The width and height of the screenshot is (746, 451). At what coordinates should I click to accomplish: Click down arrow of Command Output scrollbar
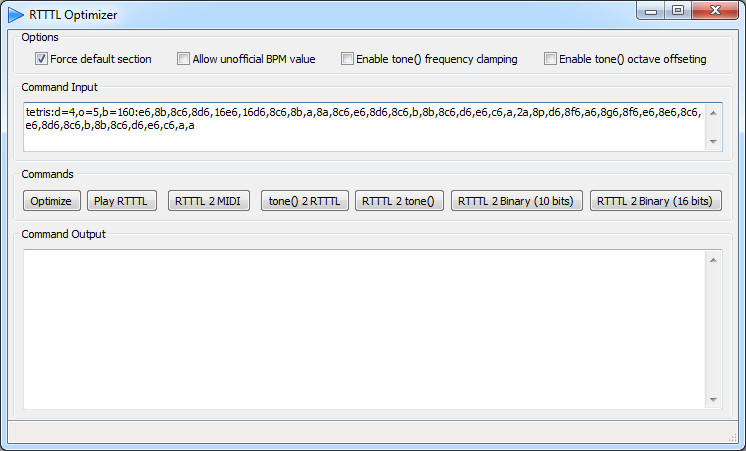pyautogui.click(x=713, y=399)
